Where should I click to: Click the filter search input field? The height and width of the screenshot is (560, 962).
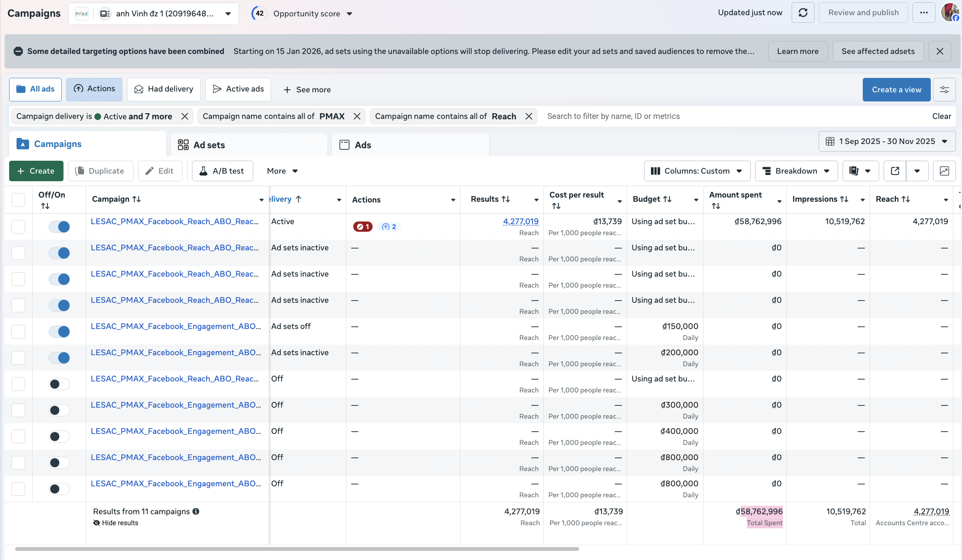(x=725, y=116)
